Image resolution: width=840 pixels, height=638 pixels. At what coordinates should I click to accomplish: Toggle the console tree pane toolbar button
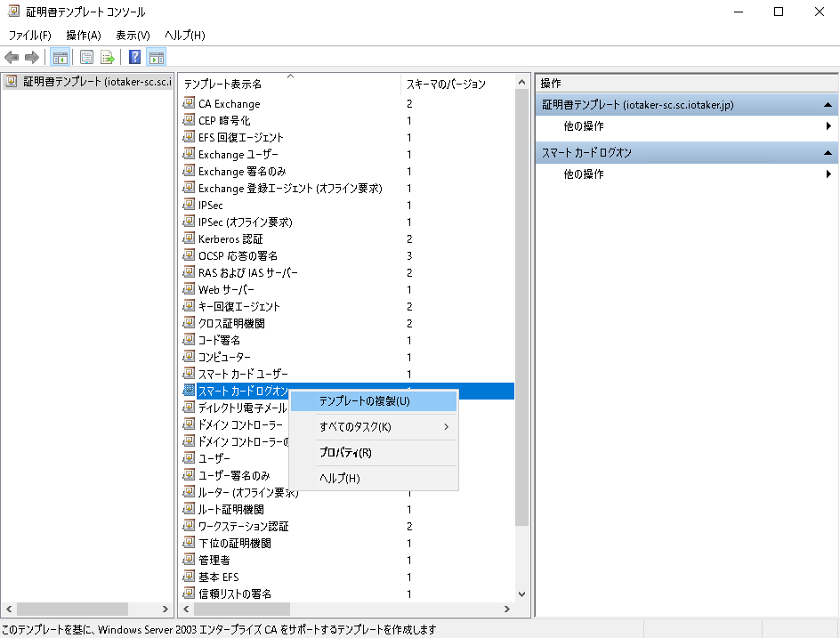61,58
